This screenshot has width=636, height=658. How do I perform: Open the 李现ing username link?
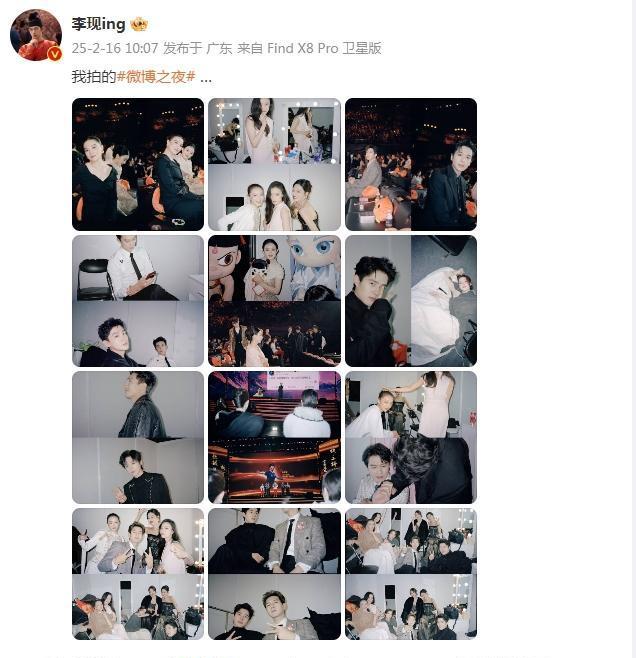pyautogui.click(x=98, y=24)
